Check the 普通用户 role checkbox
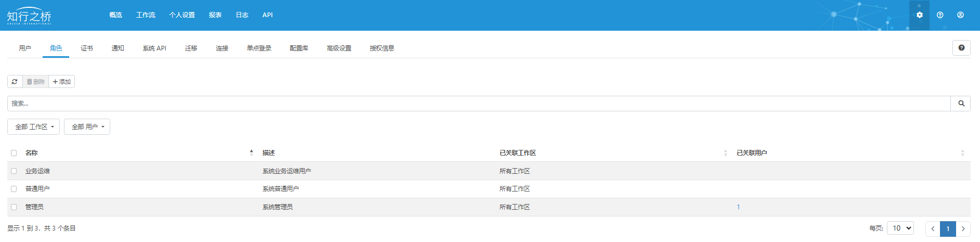980x242 pixels. 14,189
